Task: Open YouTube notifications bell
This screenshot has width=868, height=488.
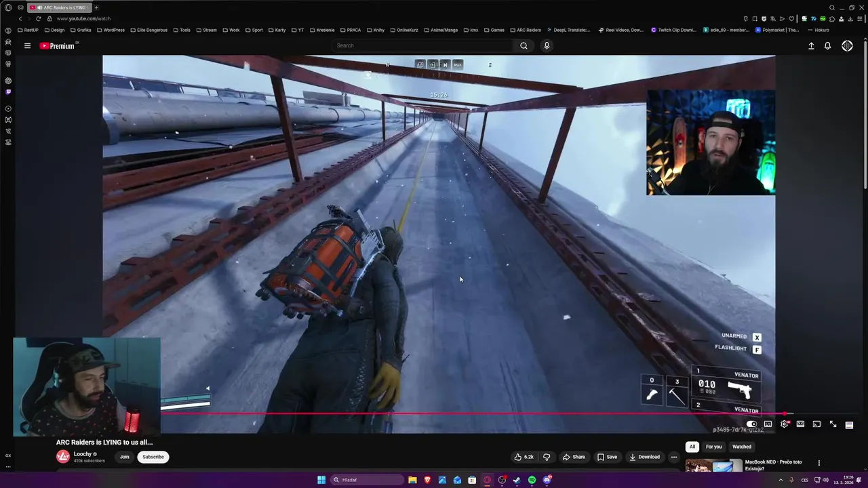Action: (x=827, y=46)
